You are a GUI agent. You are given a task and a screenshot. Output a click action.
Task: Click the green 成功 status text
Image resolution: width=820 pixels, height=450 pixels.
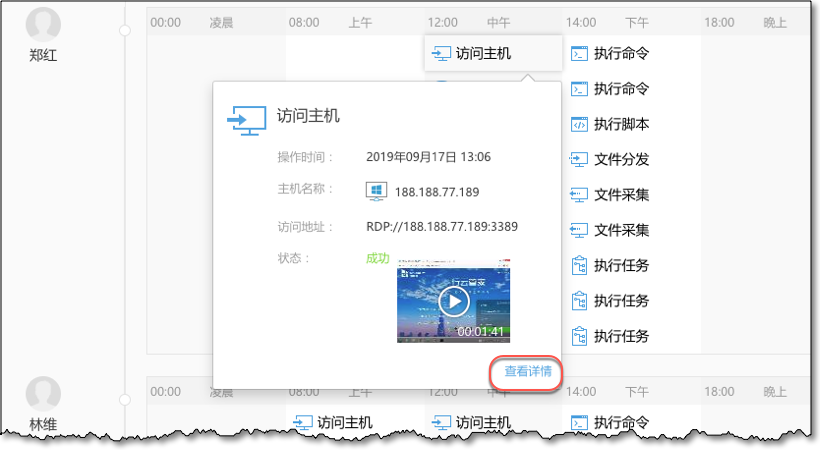378,258
